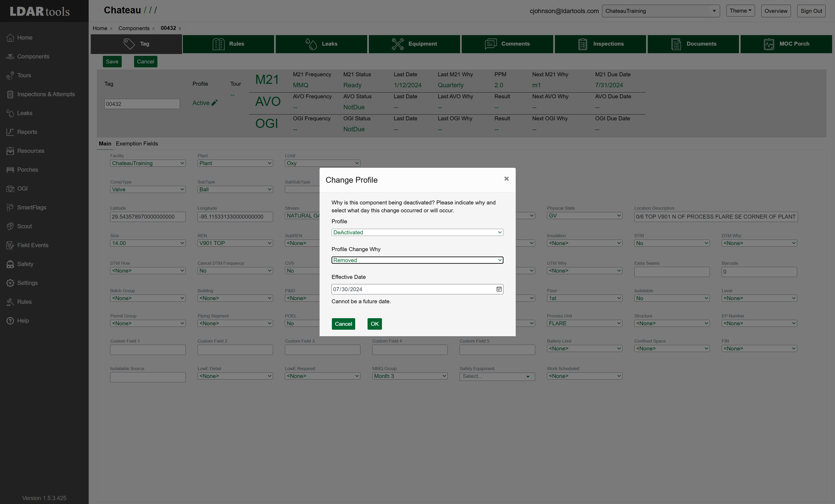The height and width of the screenshot is (504, 835).
Task: Expand the CompType Valve dropdown
Action: 148,189
